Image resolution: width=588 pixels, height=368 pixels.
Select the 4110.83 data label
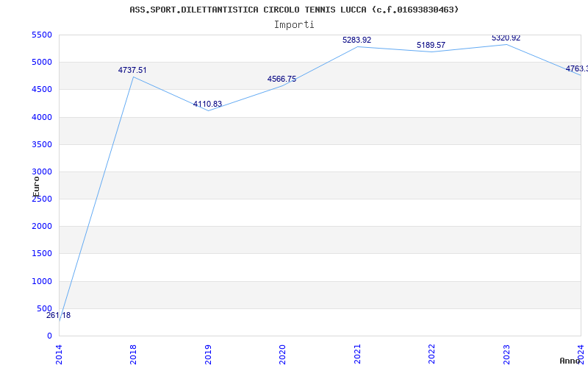207,104
